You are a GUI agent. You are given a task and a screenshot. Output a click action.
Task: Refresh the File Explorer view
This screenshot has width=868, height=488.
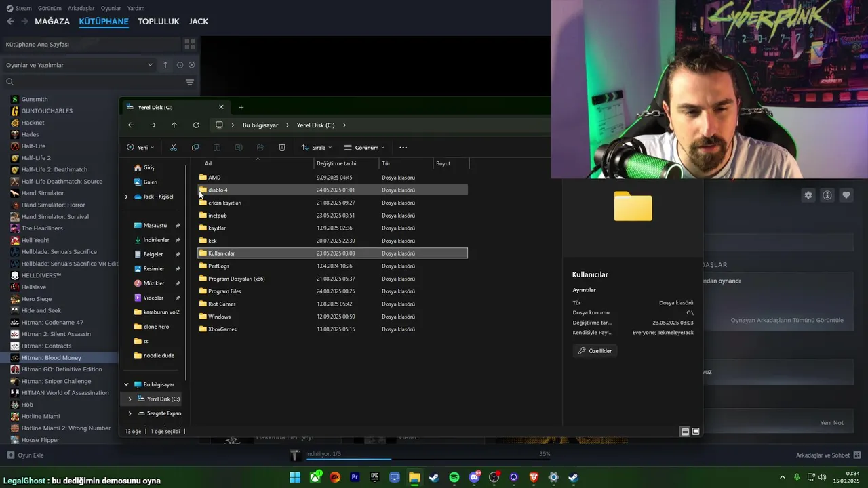coord(196,125)
